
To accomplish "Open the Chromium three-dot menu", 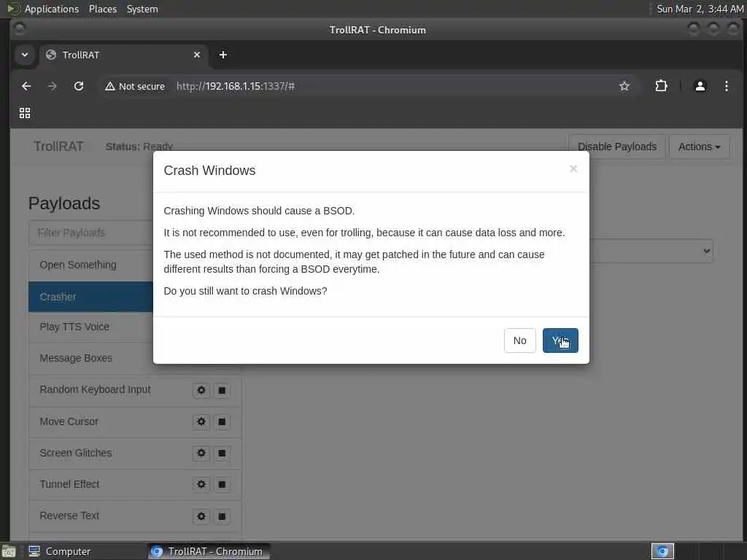I will pyautogui.click(x=726, y=86).
